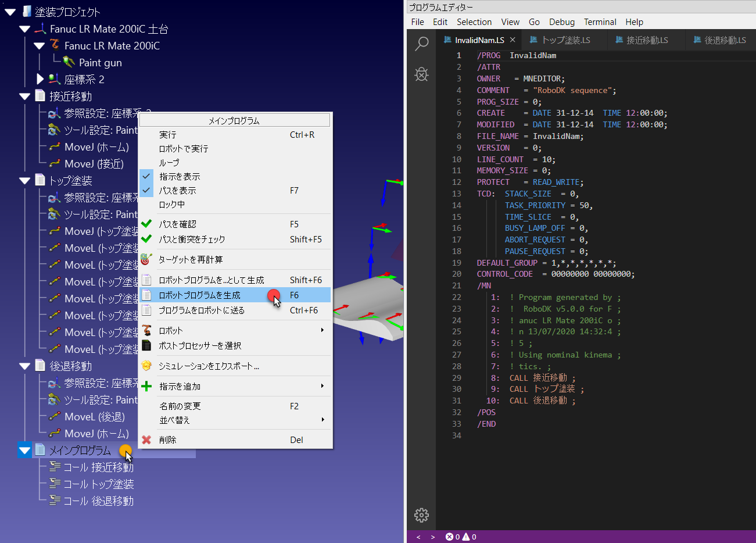The image size is (756, 543).
Task: Choose プログラムをロボットに送る entry
Action: pyautogui.click(x=235, y=310)
